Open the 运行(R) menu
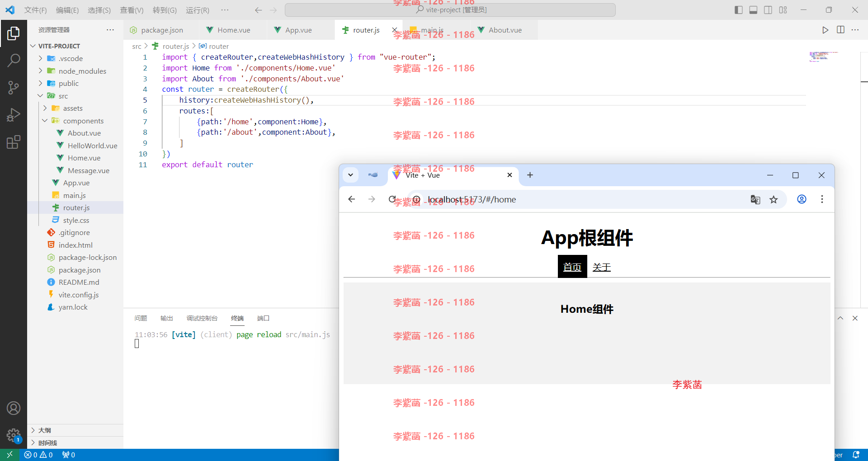Image resolution: width=868 pixels, height=461 pixels. point(198,10)
